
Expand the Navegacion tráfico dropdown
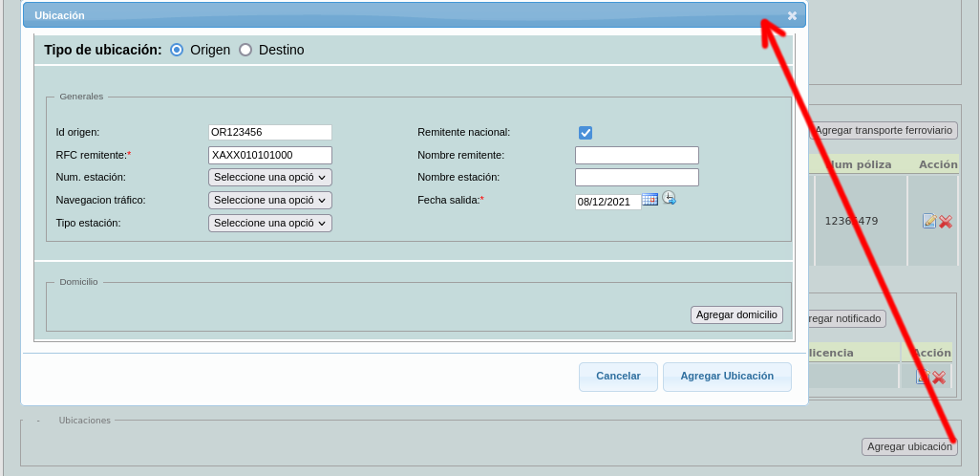click(270, 200)
